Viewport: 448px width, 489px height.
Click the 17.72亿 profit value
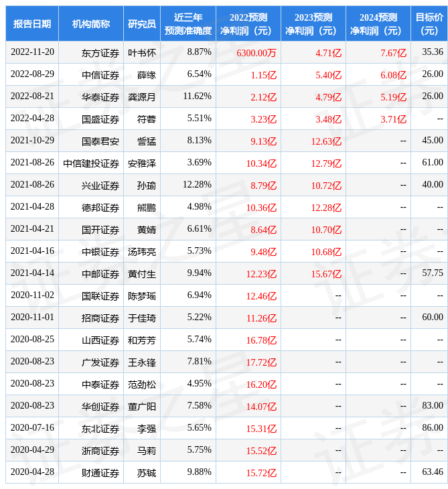tap(262, 362)
